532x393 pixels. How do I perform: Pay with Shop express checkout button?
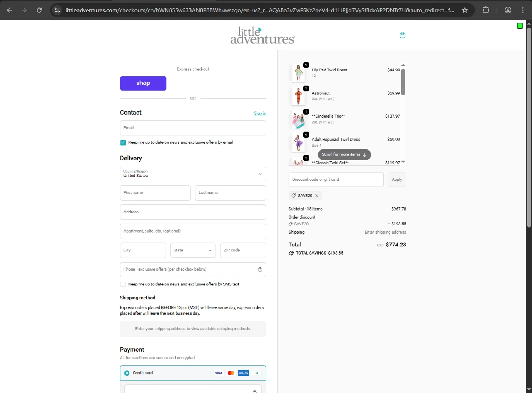143,83
